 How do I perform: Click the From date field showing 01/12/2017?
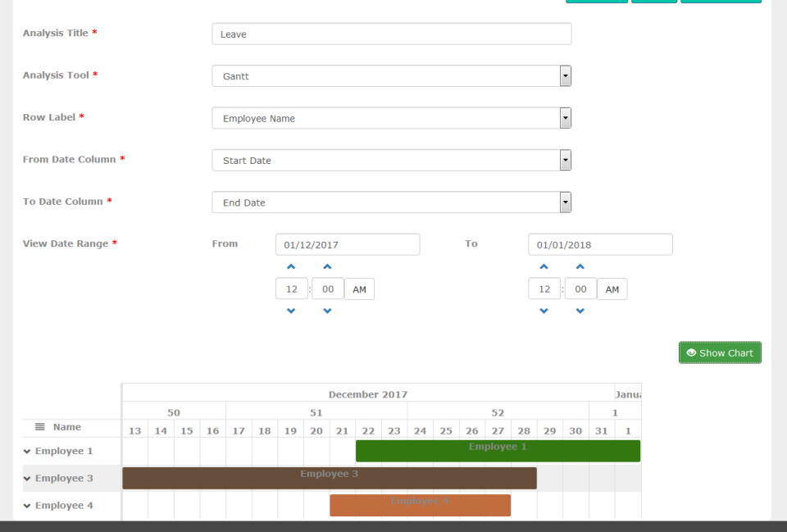point(348,243)
